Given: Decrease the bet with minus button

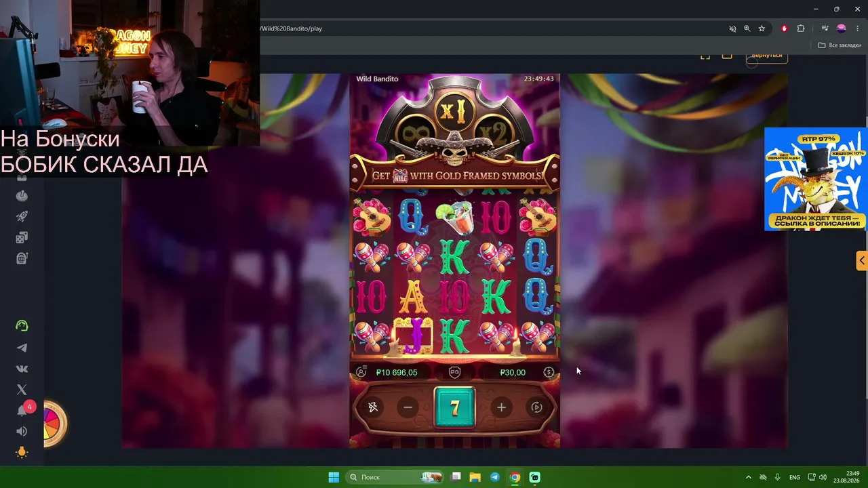Looking at the screenshot, I should (408, 407).
